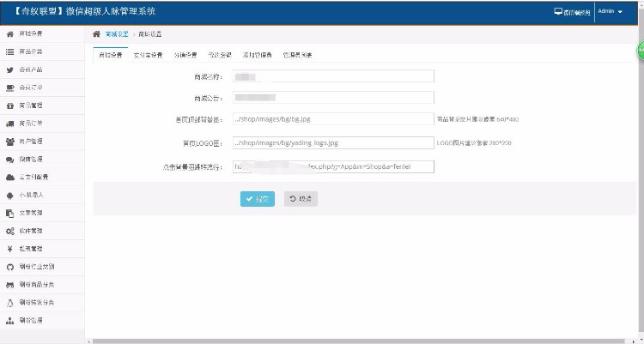Click the Android robot icon in sidebar
The image size is (644, 344).
pyautogui.click(x=9, y=195)
